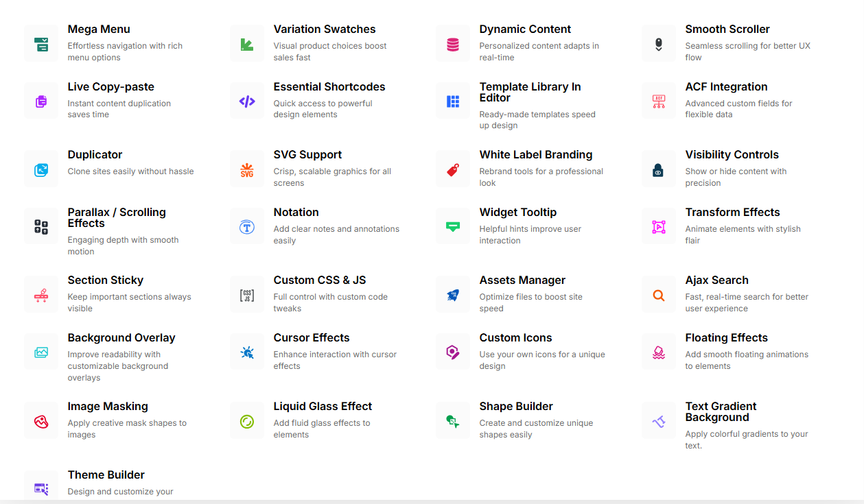Click the Theme Builder icon
This screenshot has height=504, width=864.
[x=41, y=489]
